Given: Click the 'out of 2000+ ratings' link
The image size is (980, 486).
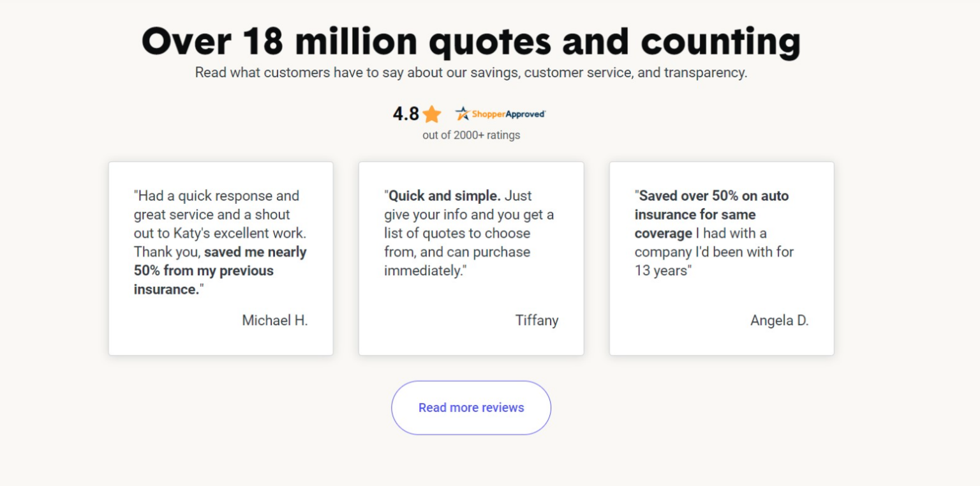Looking at the screenshot, I should [470, 135].
